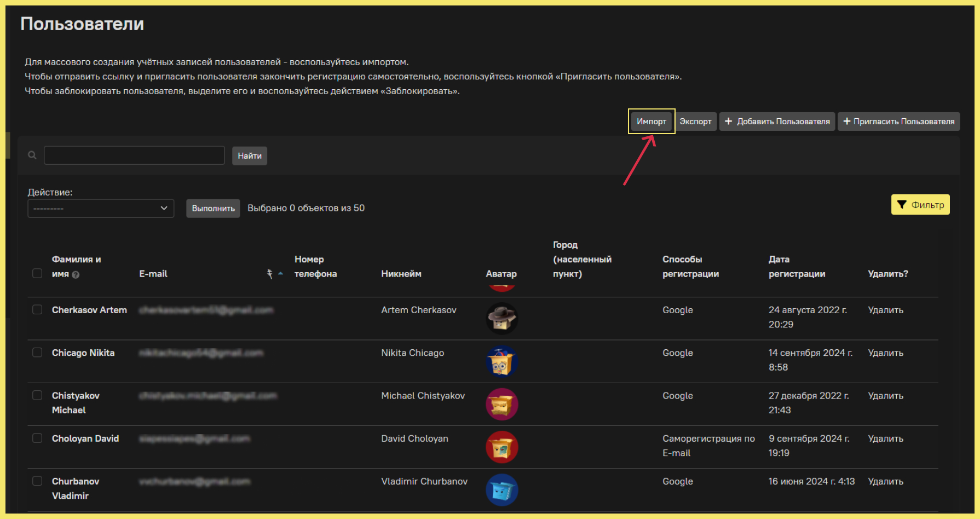Open Chistyakov Michael user record
This screenshot has width=980, height=519.
tap(76, 402)
